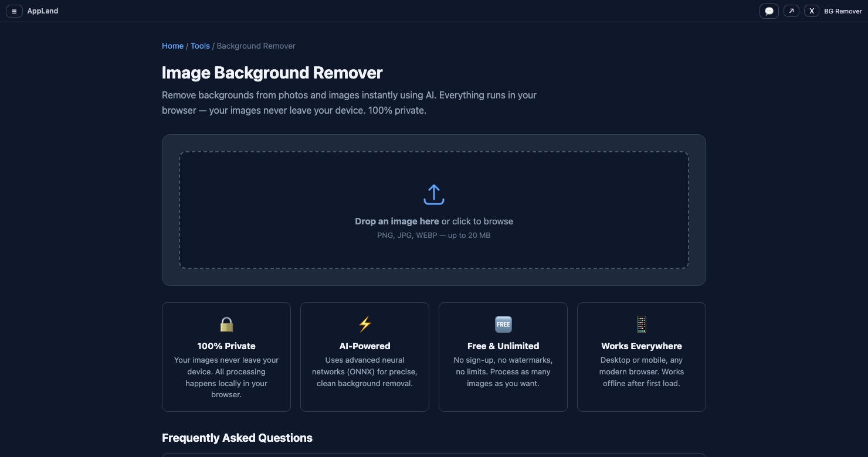Click the mobile phone icon on Works Everywhere
Viewport: 868px width, 457px height.
click(642, 324)
